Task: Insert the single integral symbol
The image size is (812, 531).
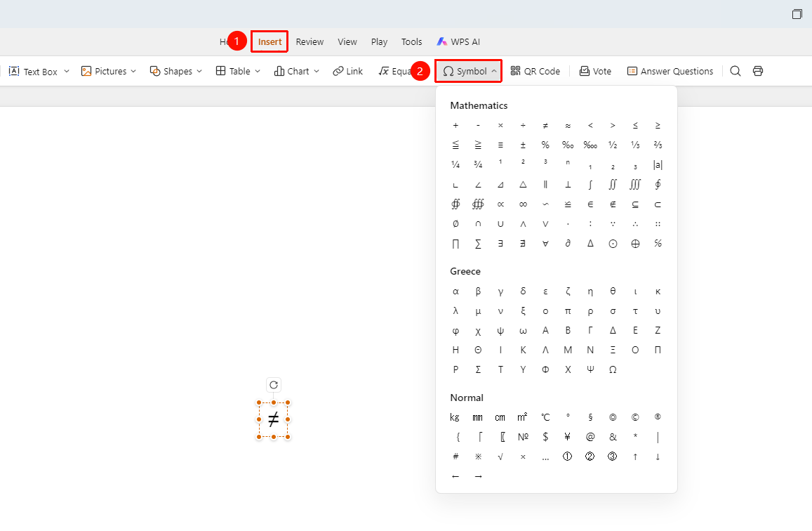Action: (x=590, y=185)
